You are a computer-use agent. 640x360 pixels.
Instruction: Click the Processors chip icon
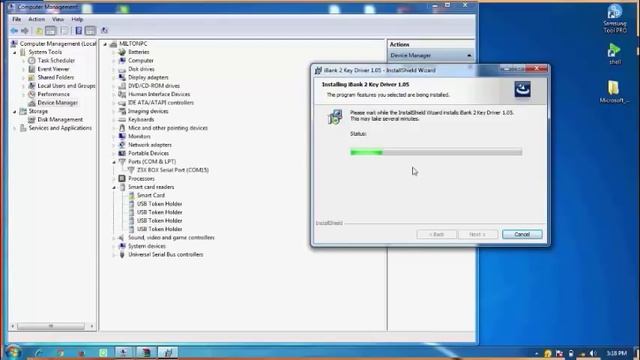(x=122, y=178)
